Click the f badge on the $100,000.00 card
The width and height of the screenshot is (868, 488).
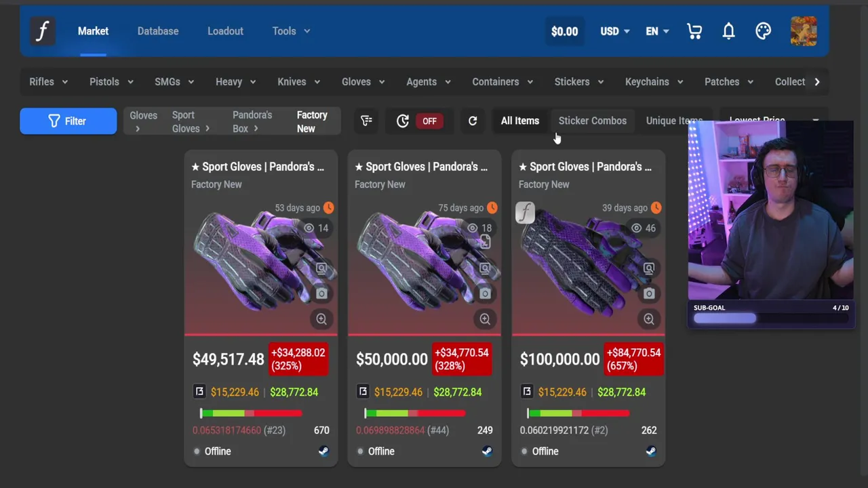(526, 213)
